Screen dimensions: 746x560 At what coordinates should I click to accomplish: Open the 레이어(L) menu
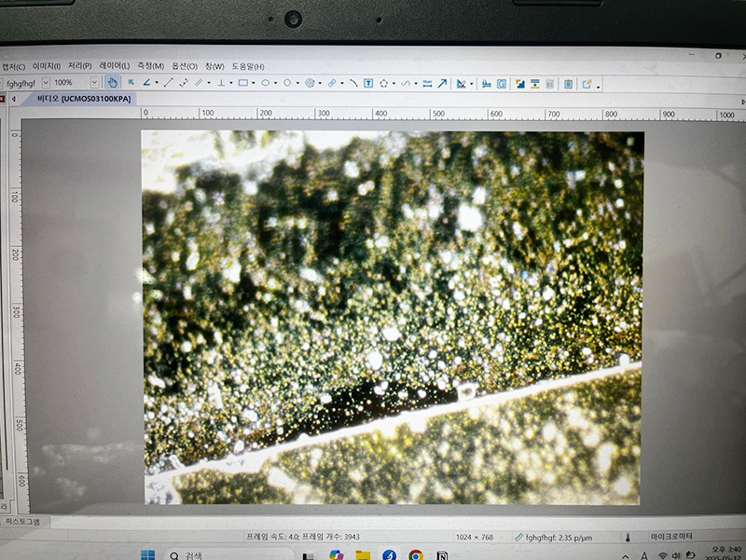(115, 66)
